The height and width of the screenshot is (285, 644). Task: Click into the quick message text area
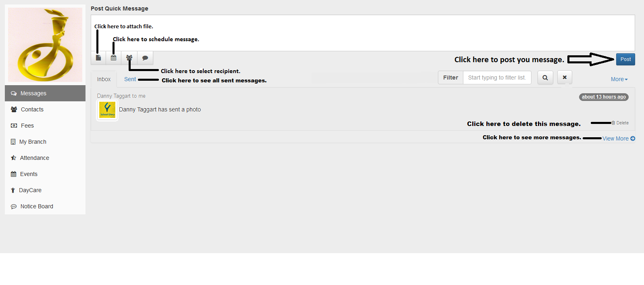[x=363, y=32]
